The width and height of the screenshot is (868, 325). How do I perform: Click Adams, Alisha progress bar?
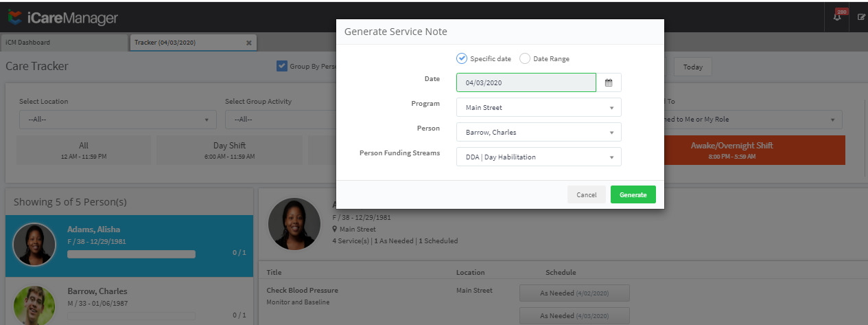(x=131, y=254)
